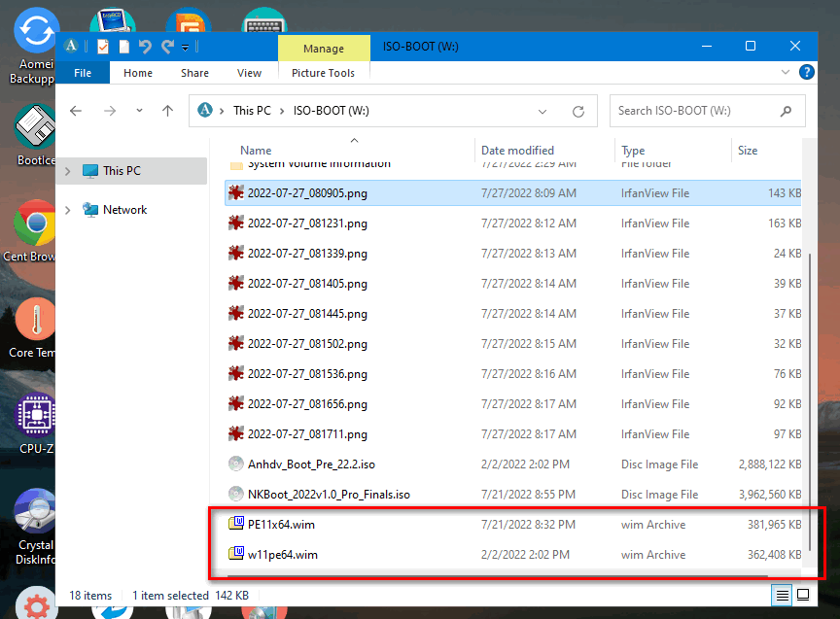Select file 2022-07-27_081339.png
The width and height of the screenshot is (840, 619).
point(512,254)
